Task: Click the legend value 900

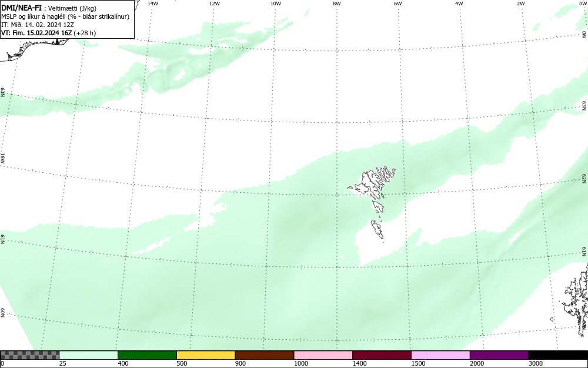Action: tap(240, 363)
